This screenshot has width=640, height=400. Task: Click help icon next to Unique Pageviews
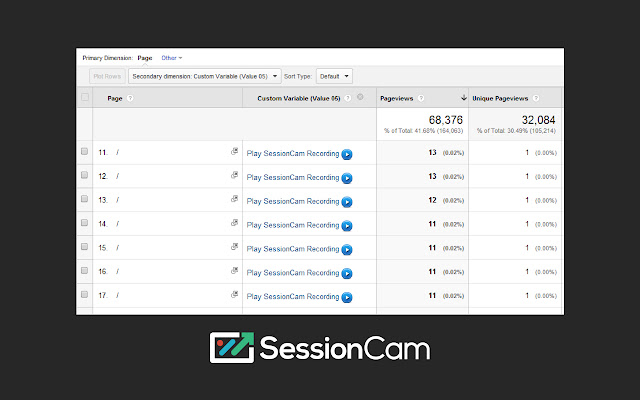(x=536, y=98)
